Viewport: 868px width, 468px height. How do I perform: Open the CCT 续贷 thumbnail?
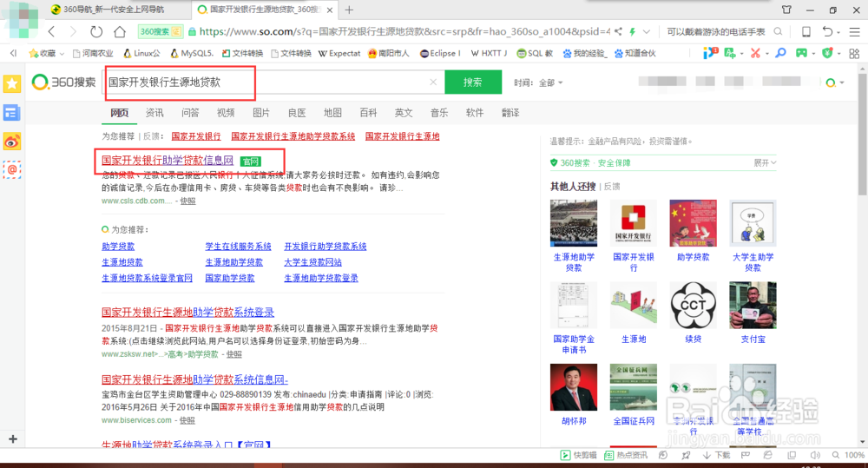tap(693, 305)
